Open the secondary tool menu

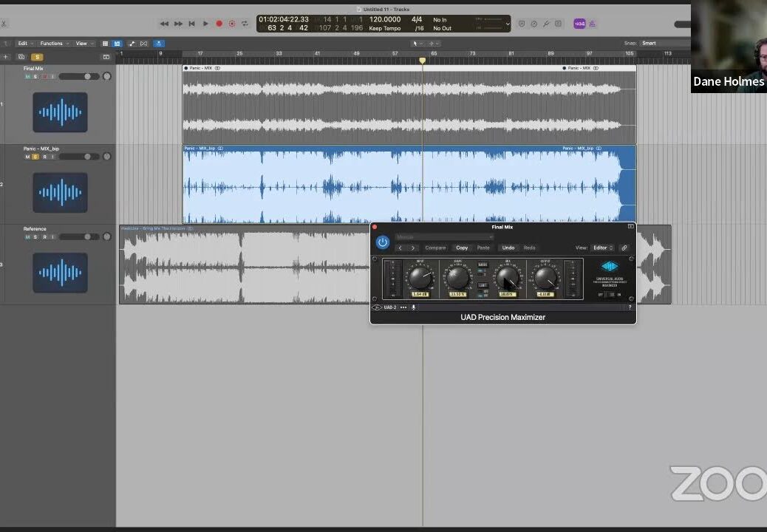[434, 44]
